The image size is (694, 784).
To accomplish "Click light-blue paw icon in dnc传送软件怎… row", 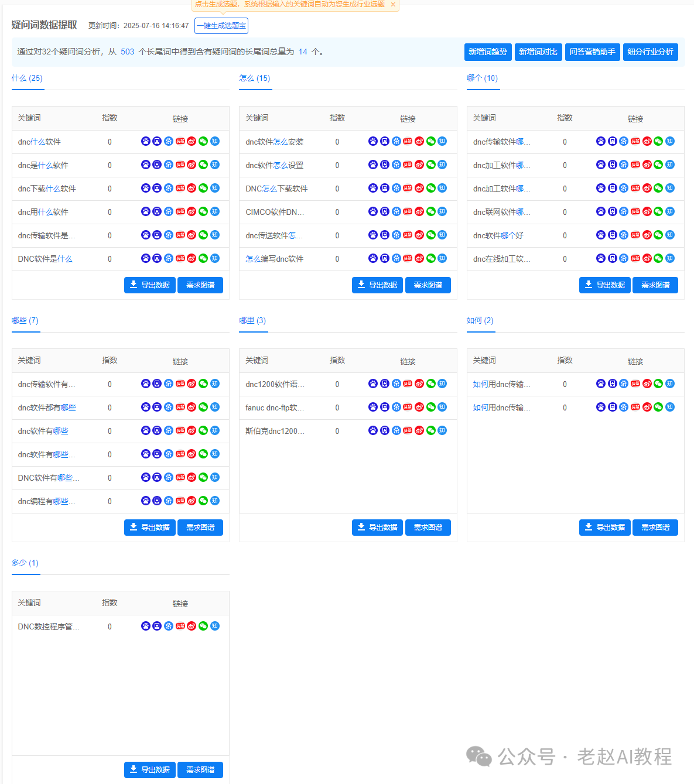I will point(396,235).
